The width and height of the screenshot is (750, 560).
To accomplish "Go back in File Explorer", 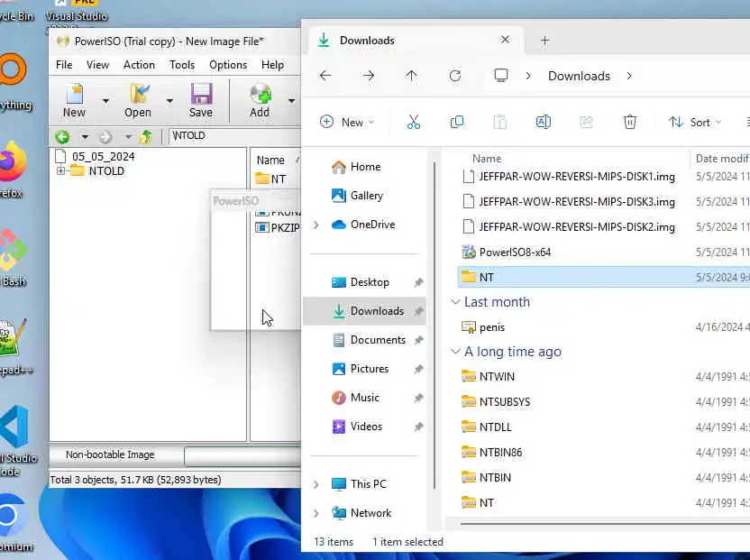I will pos(325,76).
